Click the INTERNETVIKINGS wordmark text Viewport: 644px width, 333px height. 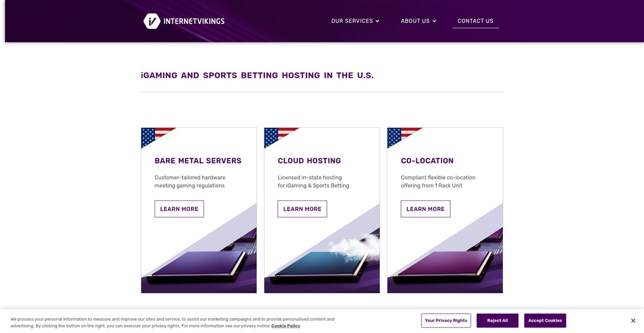[194, 21]
